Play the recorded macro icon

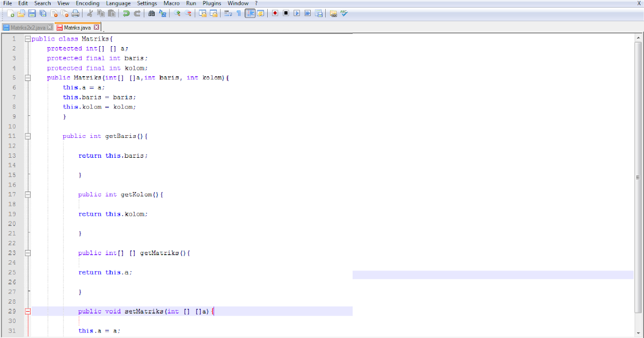tap(297, 13)
